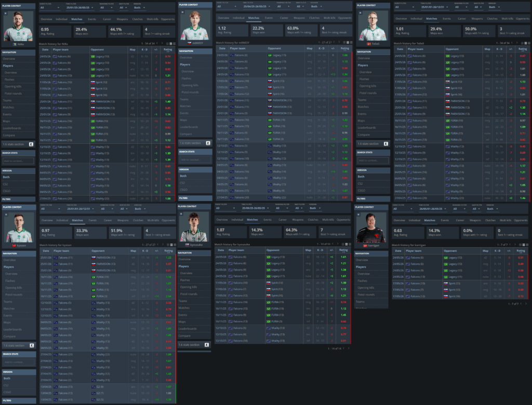Remove m0NESY from player context via X icon
Image resolution: width=532 pixels, height=405 pixels.
pyautogui.click(x=182, y=12)
